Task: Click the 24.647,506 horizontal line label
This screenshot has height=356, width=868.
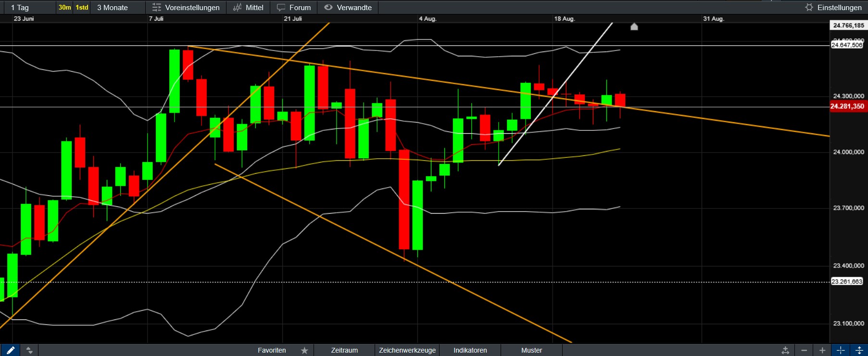Action: tap(847, 45)
